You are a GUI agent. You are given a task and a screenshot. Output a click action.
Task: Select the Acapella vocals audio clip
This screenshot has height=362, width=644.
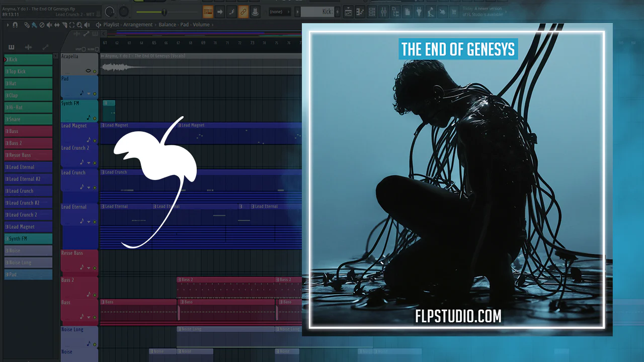click(201, 64)
